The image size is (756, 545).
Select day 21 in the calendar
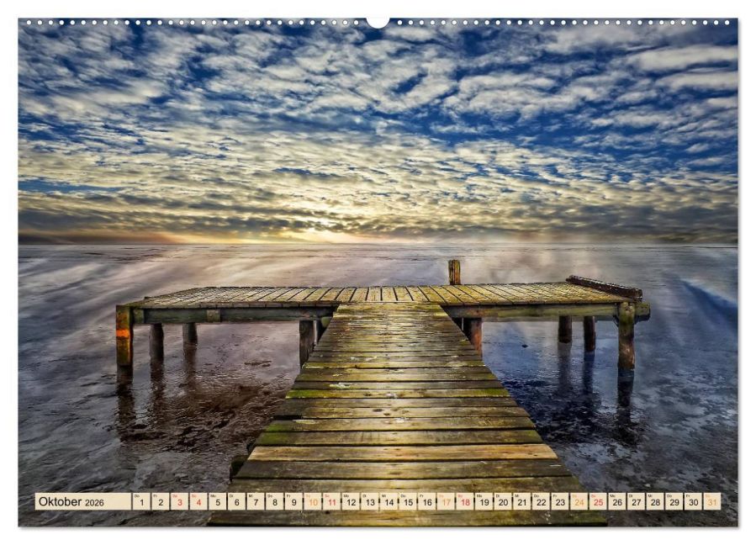(521, 502)
